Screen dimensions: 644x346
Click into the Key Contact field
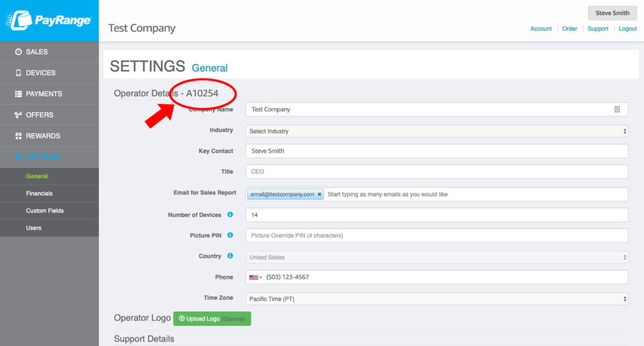coord(436,151)
